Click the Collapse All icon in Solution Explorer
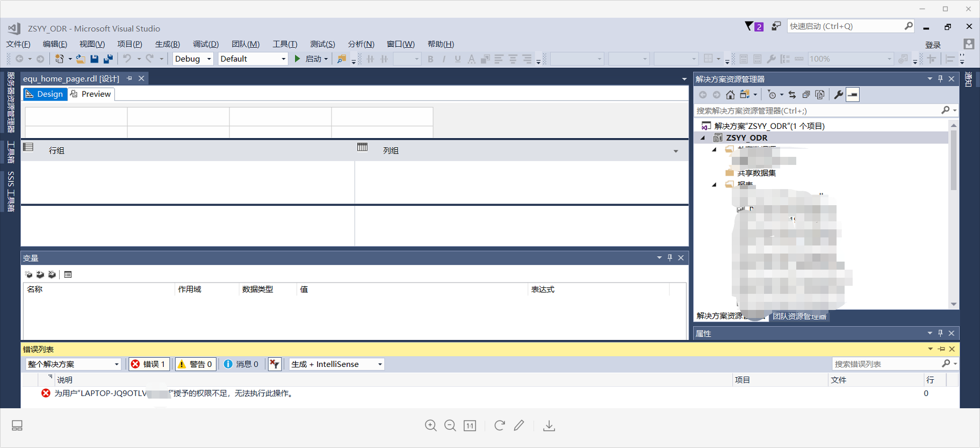The height and width of the screenshot is (448, 980). point(806,95)
